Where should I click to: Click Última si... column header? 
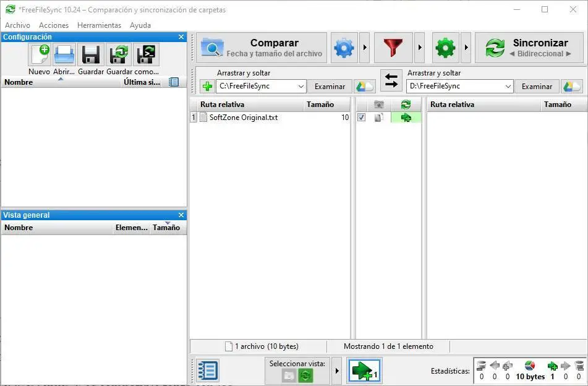pos(142,82)
